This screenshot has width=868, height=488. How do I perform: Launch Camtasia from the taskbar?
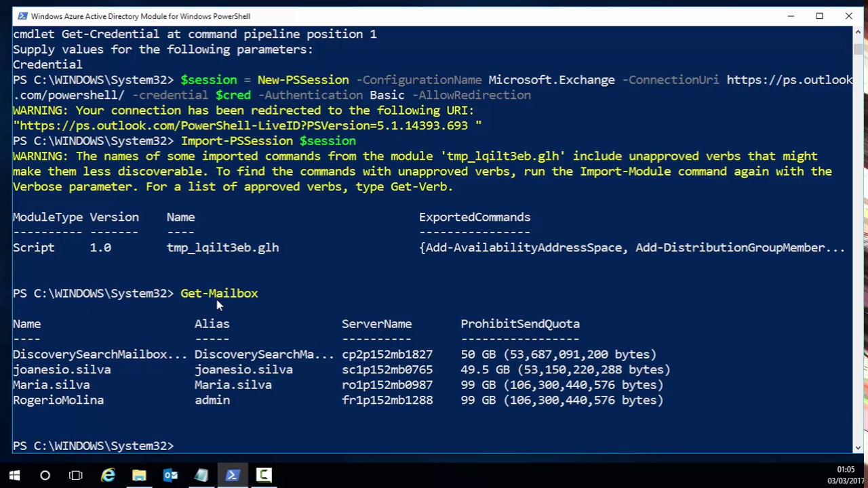264,475
